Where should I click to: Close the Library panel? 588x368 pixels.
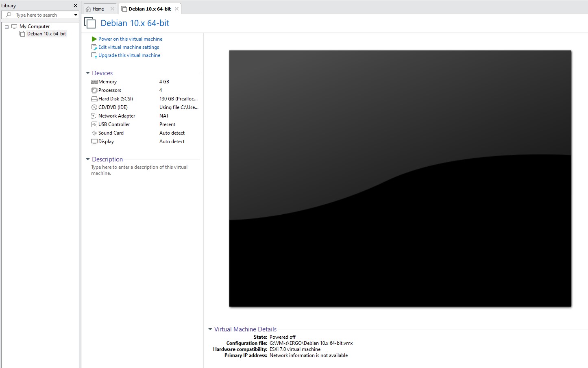[76, 6]
